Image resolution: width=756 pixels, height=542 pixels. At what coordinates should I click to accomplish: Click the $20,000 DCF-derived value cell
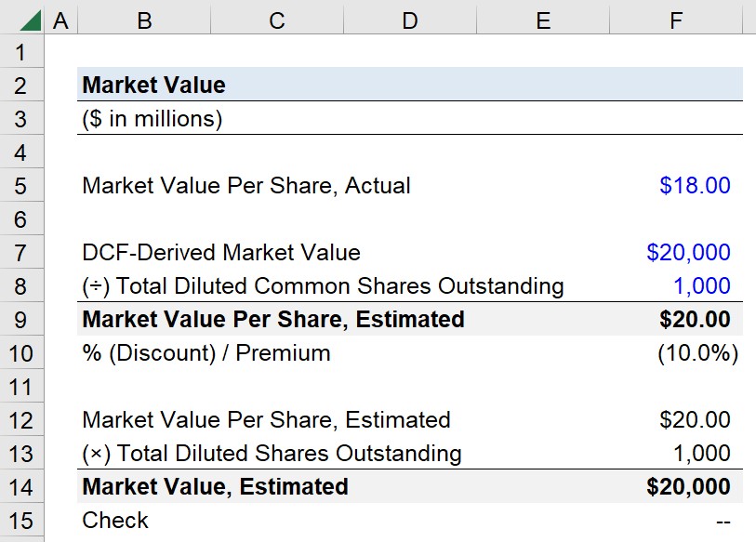(690, 252)
